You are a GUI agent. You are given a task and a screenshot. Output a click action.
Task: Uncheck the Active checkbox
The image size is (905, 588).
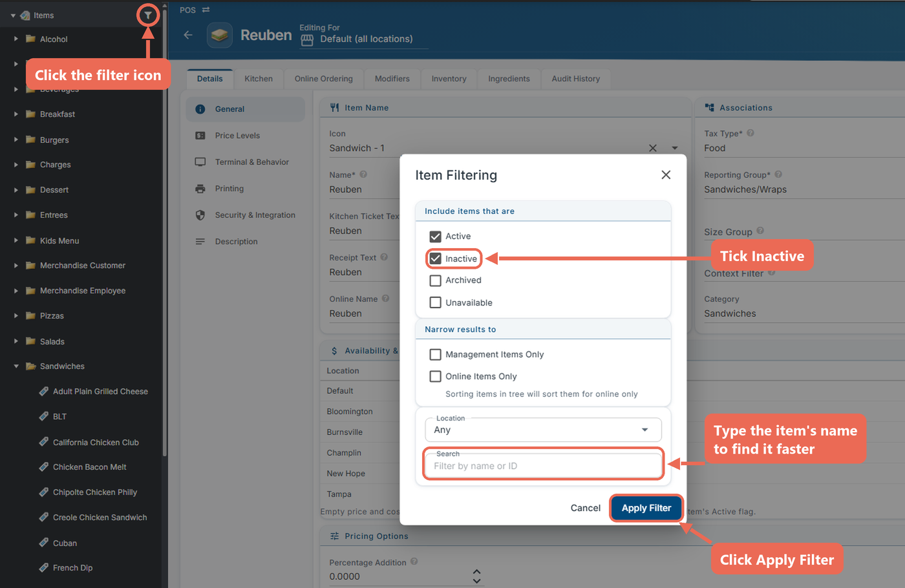(436, 236)
